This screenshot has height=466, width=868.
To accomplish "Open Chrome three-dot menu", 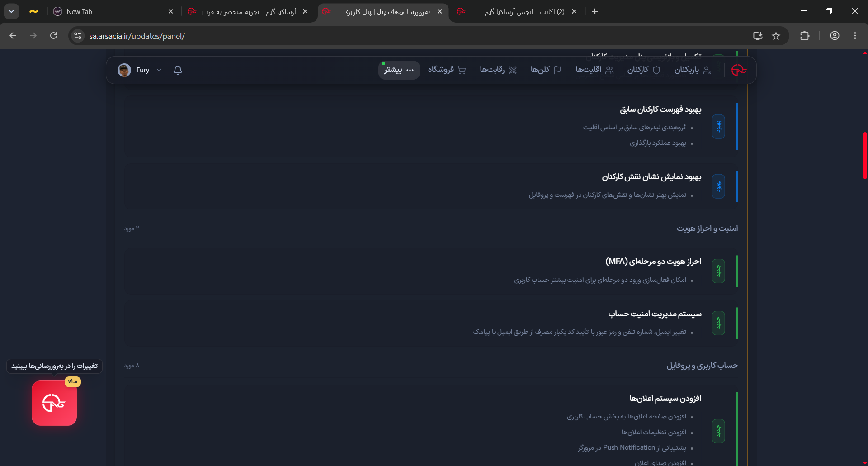I will click(x=855, y=36).
